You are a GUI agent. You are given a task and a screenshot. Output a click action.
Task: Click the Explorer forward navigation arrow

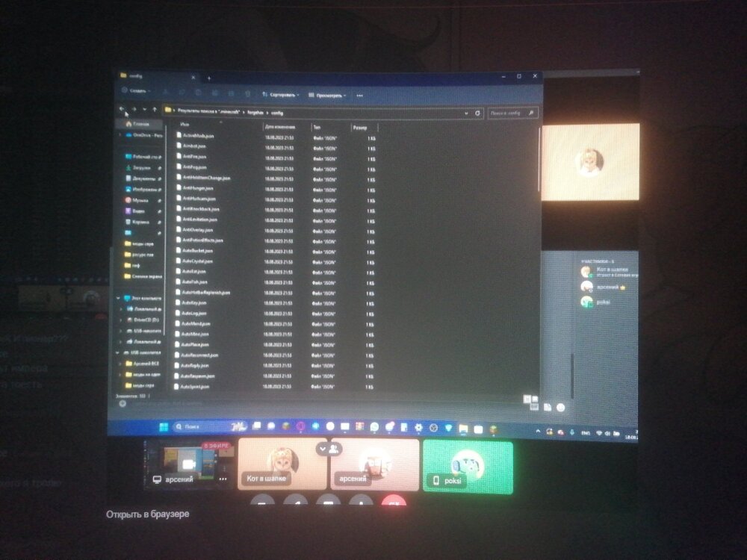(134, 110)
